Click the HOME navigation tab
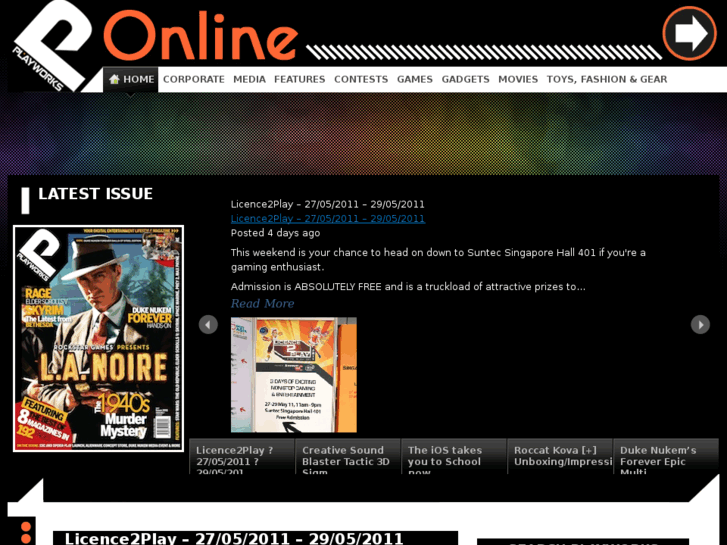727x545 pixels. (x=131, y=79)
